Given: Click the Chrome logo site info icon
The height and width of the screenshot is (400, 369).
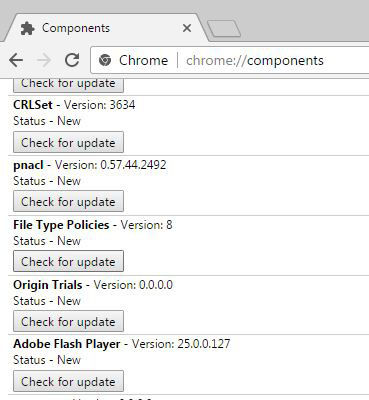Looking at the screenshot, I should [x=105, y=60].
